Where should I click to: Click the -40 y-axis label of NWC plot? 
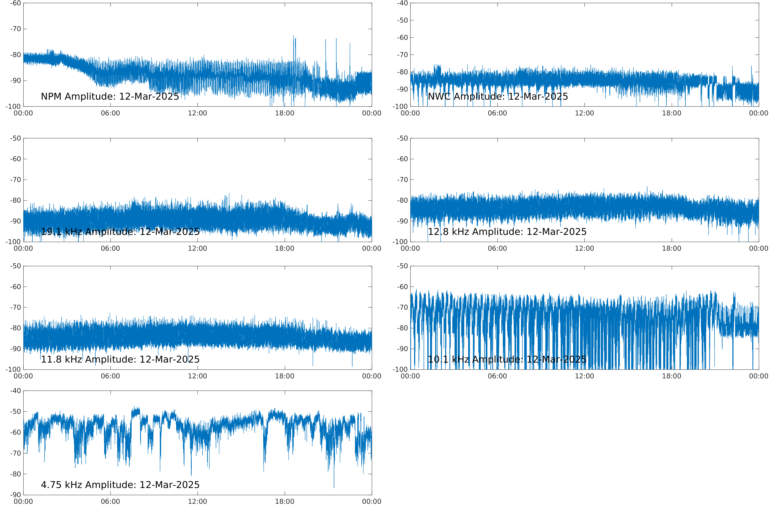(x=402, y=3)
